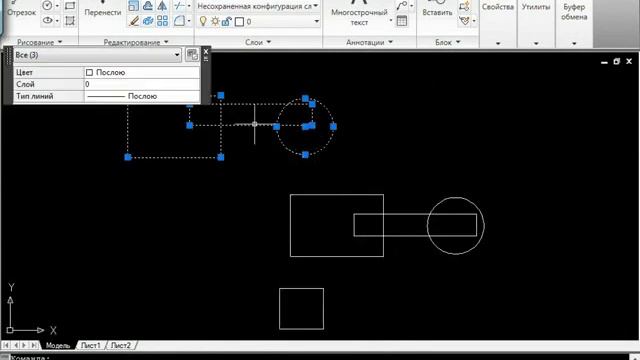This screenshot has height=360, width=640.
Task: Switch to the Лист2 tab
Action: click(121, 345)
